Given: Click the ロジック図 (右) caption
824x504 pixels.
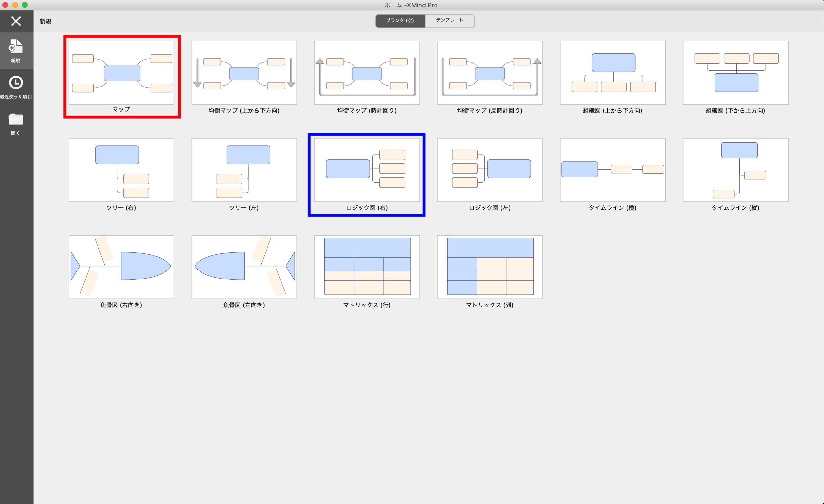Looking at the screenshot, I should point(367,207).
